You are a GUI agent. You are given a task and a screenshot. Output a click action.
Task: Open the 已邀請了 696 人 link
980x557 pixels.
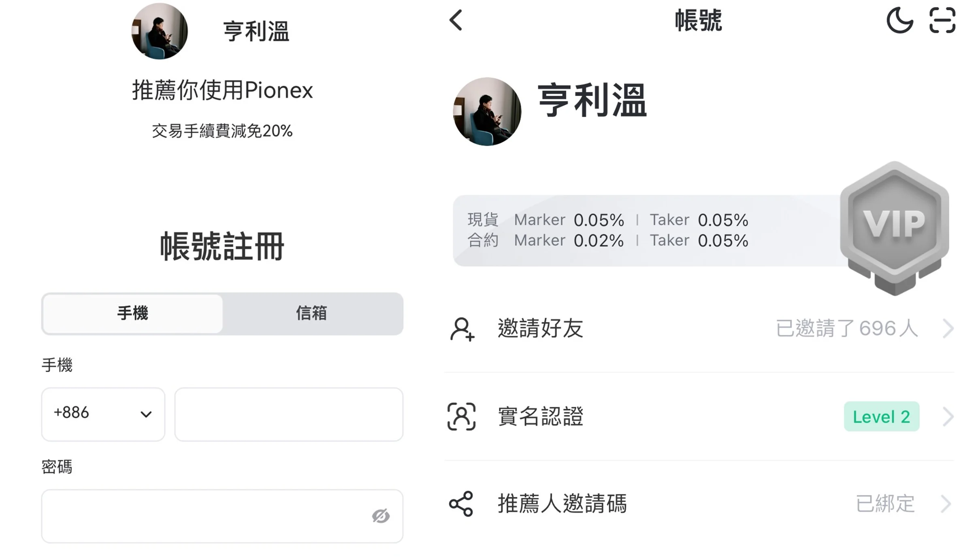pyautogui.click(x=847, y=328)
